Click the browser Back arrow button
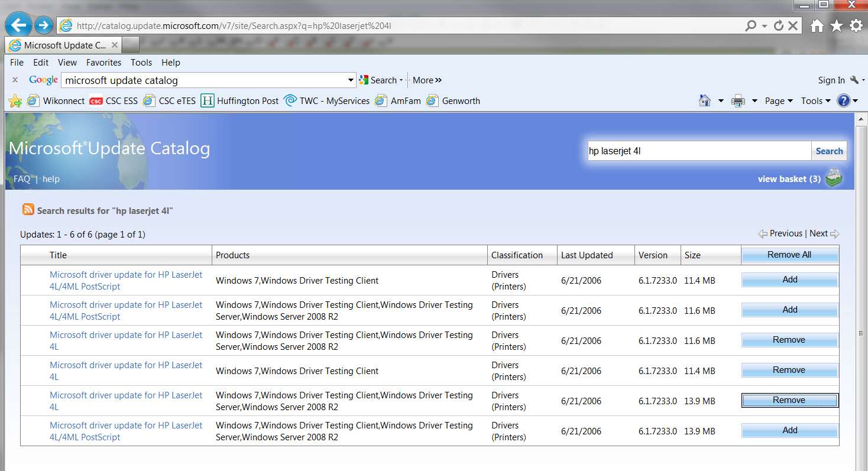Image resolution: width=868 pixels, height=471 pixels. click(x=19, y=25)
